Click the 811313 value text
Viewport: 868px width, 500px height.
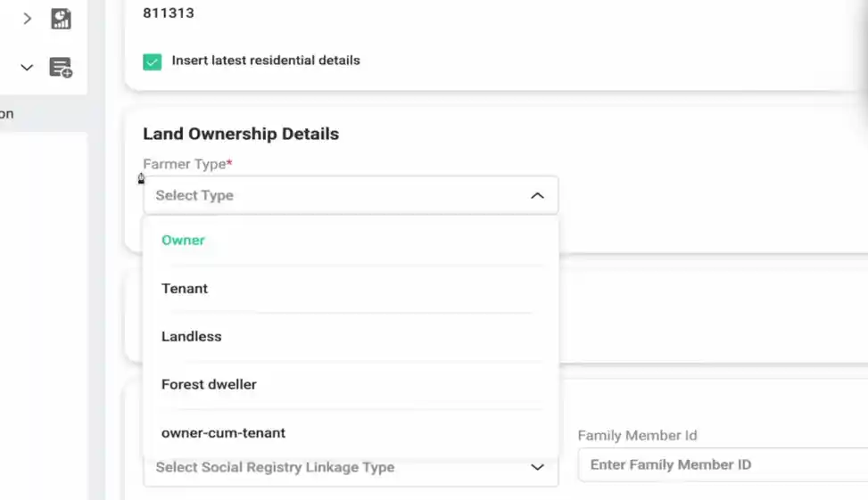(169, 13)
